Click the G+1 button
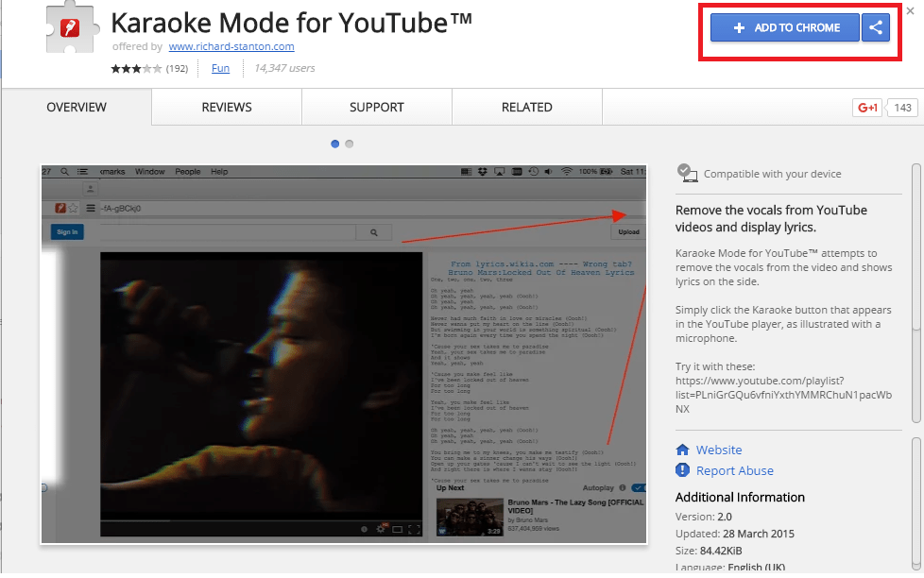The image size is (924, 578). click(866, 108)
